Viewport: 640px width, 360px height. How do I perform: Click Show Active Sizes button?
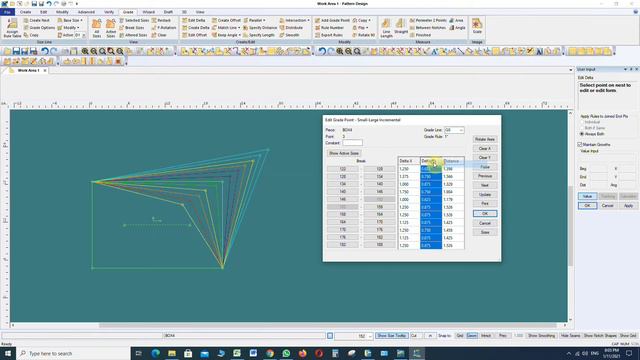(344, 153)
